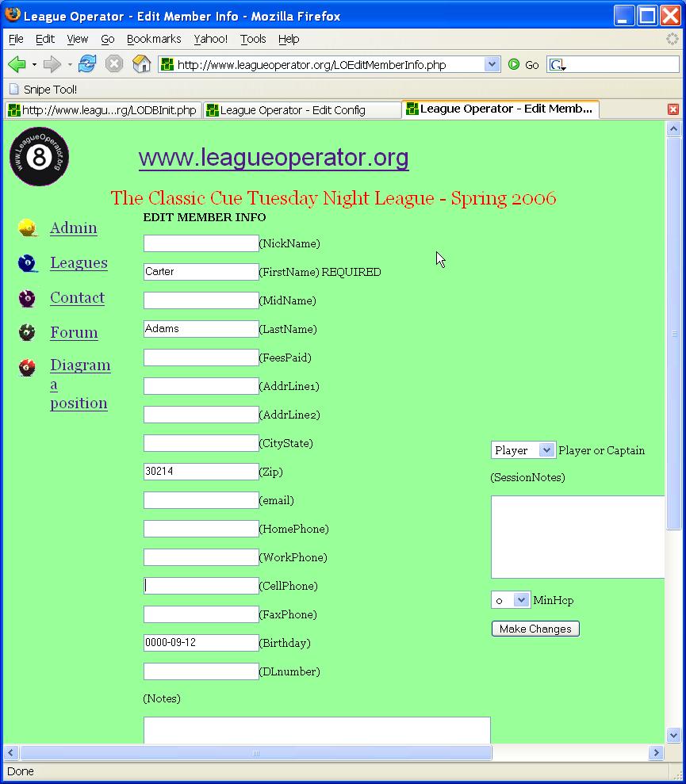Go to the Home page icon
Viewport: 686px width, 784px height.
pyautogui.click(x=141, y=64)
